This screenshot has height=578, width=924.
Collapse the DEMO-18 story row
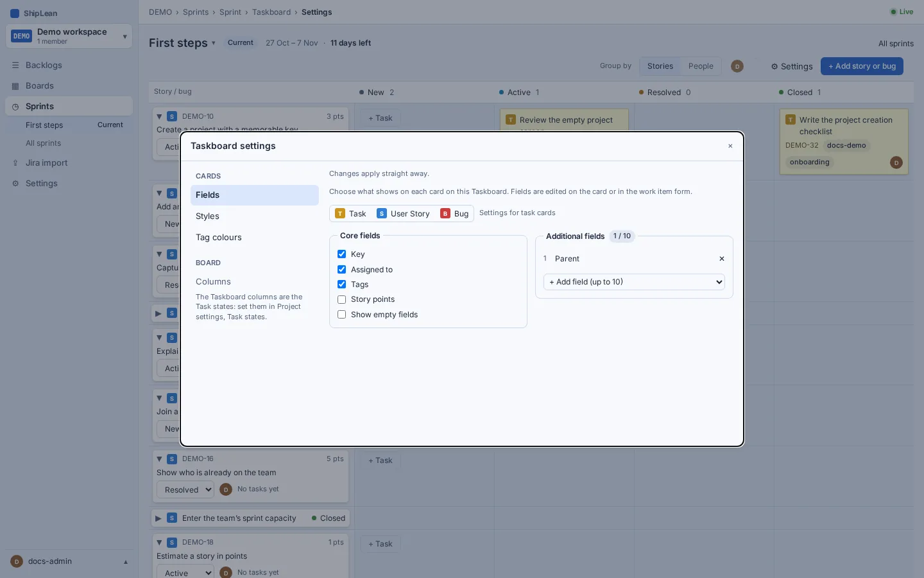(x=159, y=543)
